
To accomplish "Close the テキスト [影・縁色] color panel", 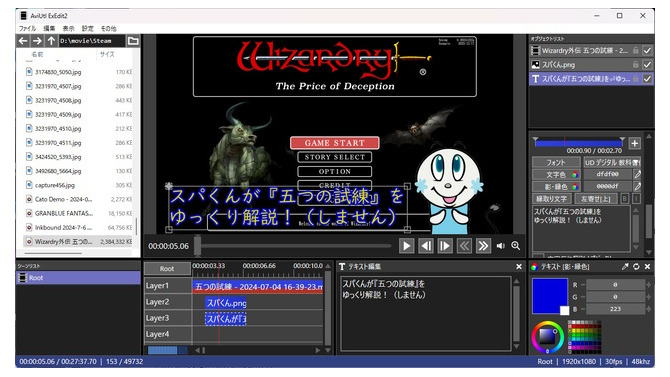I will coord(647,266).
